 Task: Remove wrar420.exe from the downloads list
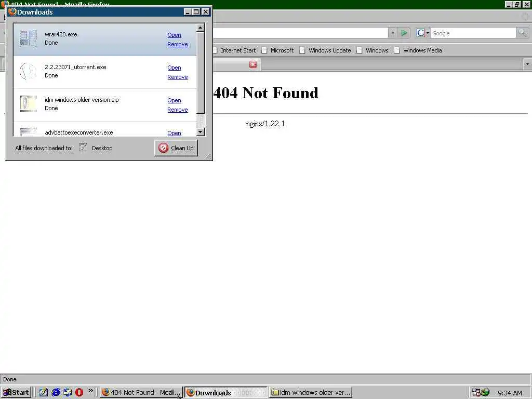pyautogui.click(x=178, y=44)
